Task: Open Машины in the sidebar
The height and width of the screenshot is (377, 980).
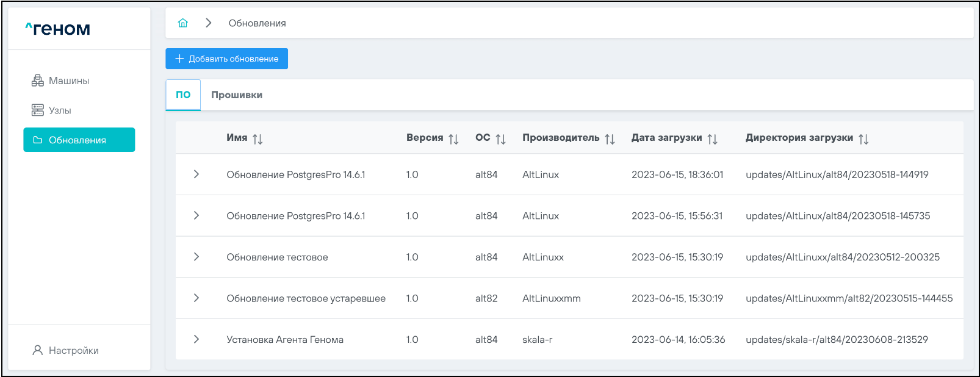Action: click(x=68, y=81)
